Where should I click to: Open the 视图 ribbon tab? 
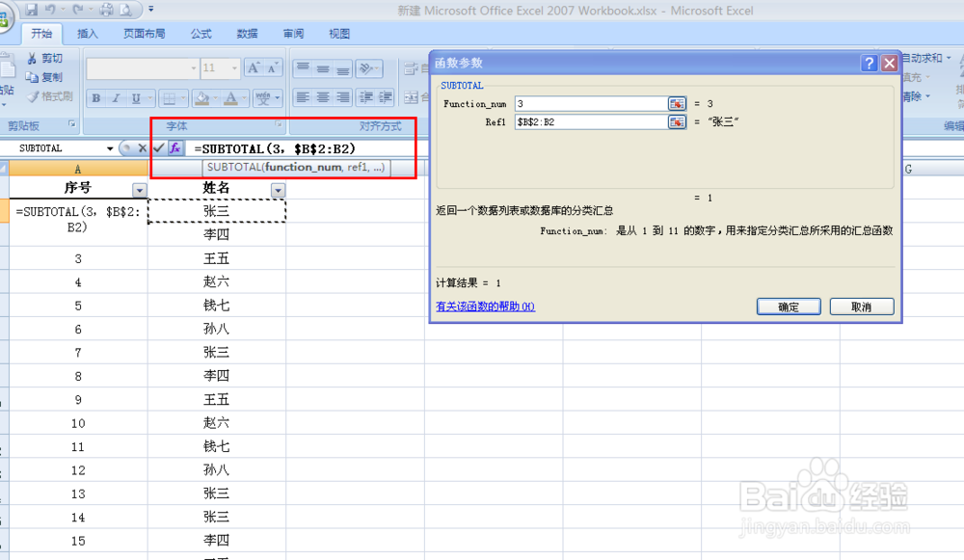coord(338,34)
